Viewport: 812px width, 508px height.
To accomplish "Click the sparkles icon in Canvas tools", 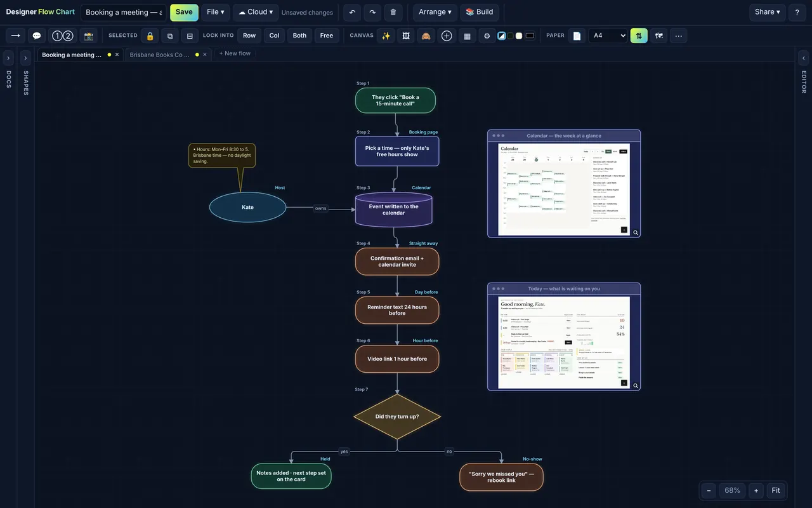I will click(386, 36).
